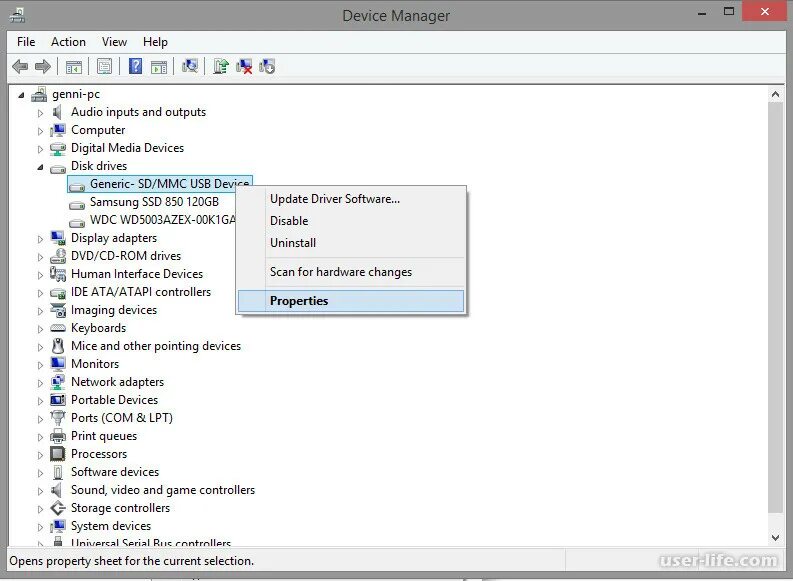
Task: Choose Update Driver Software from context menu
Action: click(x=351, y=199)
